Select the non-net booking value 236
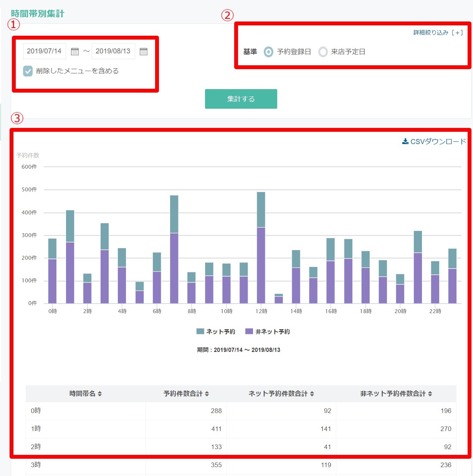Viewport: 473px width, 476px height. [x=446, y=465]
